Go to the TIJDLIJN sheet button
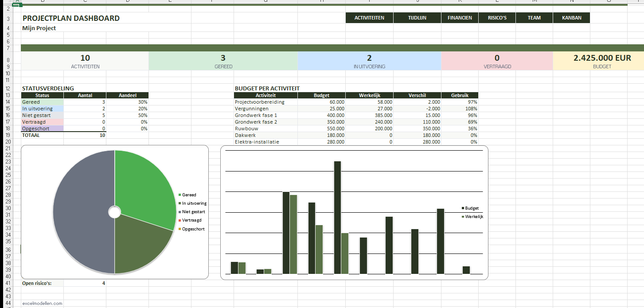The height and width of the screenshot is (308, 644). (417, 18)
